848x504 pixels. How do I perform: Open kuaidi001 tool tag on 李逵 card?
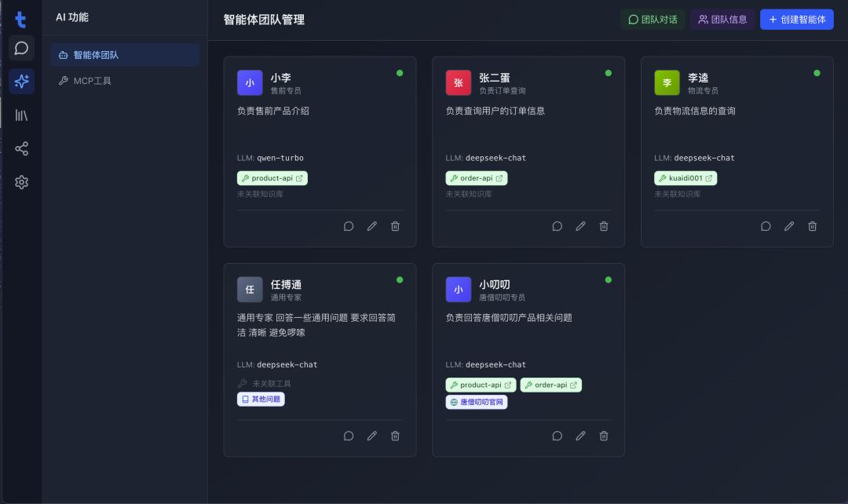[685, 178]
